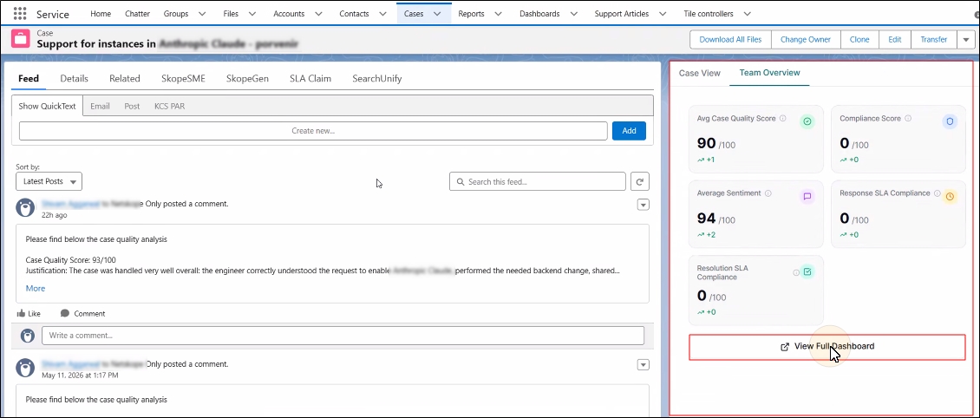Click info icon beside Avg Case Quality Score
The height and width of the screenshot is (418, 980).
click(x=783, y=118)
